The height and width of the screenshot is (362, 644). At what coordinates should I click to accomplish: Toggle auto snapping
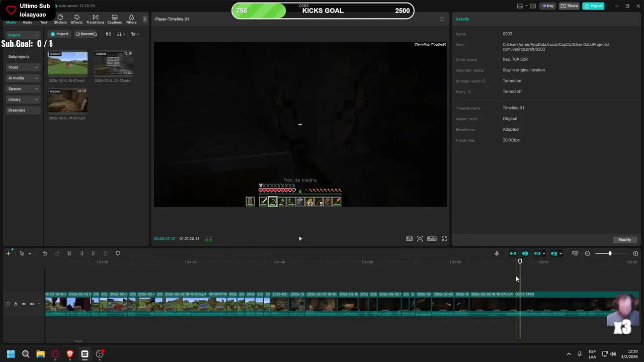[525, 253]
